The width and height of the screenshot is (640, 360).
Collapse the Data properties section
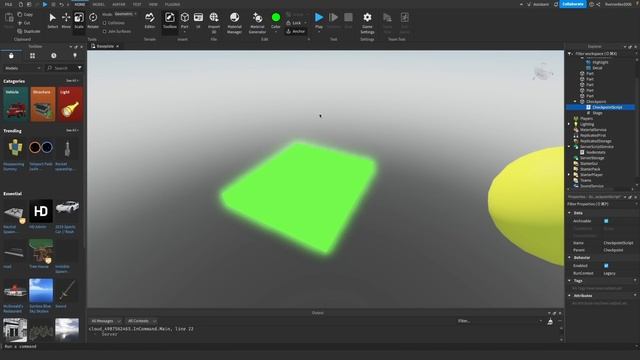pos(569,213)
